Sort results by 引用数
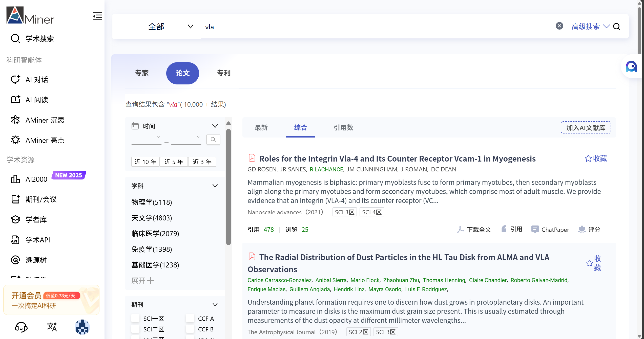The height and width of the screenshot is (339, 644). [343, 128]
